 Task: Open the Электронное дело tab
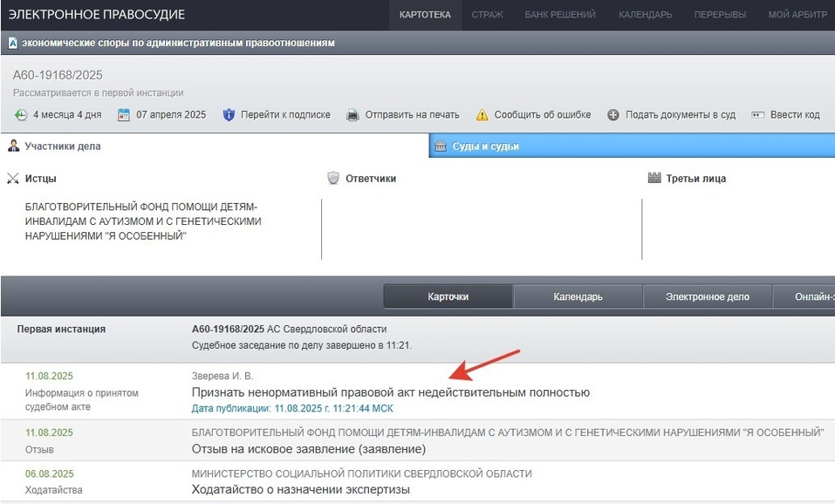coord(707,296)
